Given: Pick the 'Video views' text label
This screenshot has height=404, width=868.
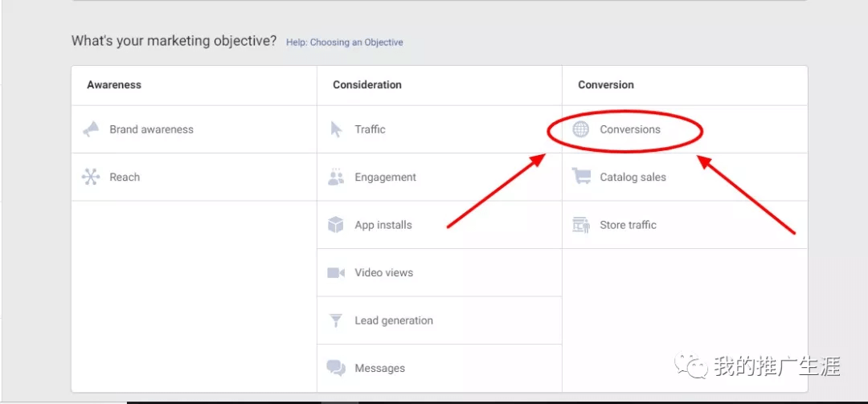Looking at the screenshot, I should tap(383, 273).
